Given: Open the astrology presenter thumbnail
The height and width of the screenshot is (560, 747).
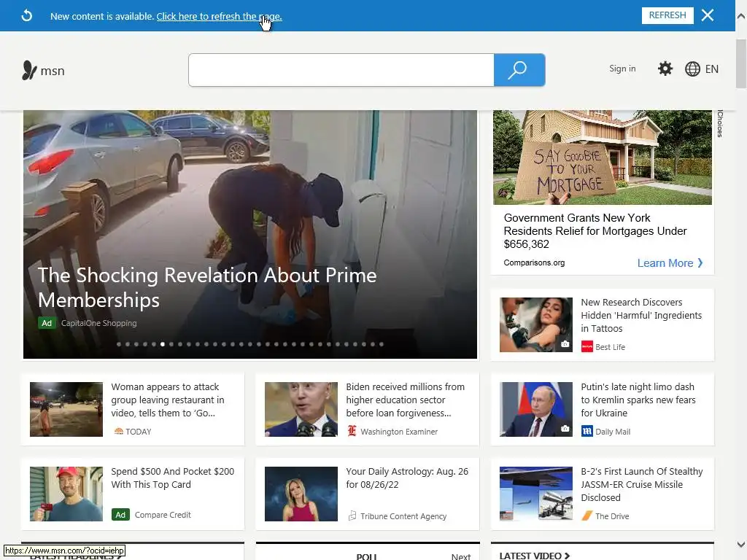Looking at the screenshot, I should (x=301, y=494).
